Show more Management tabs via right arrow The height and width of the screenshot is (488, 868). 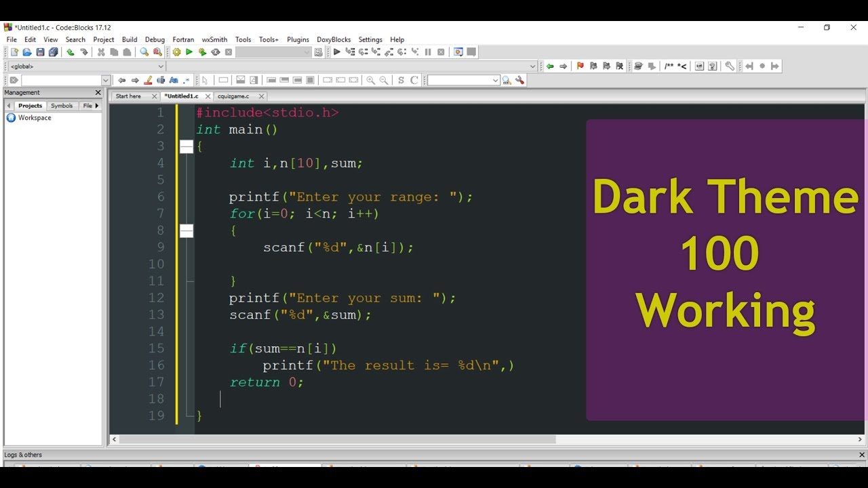(x=96, y=106)
